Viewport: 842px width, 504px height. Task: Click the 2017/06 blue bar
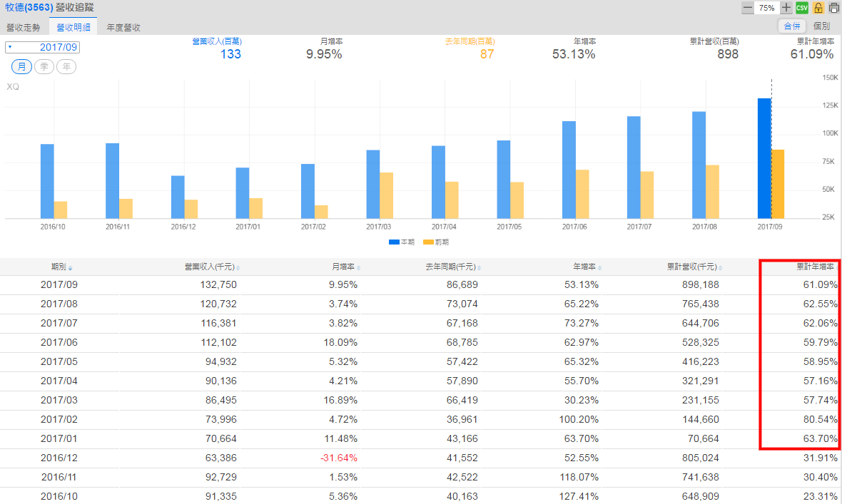pos(569,170)
